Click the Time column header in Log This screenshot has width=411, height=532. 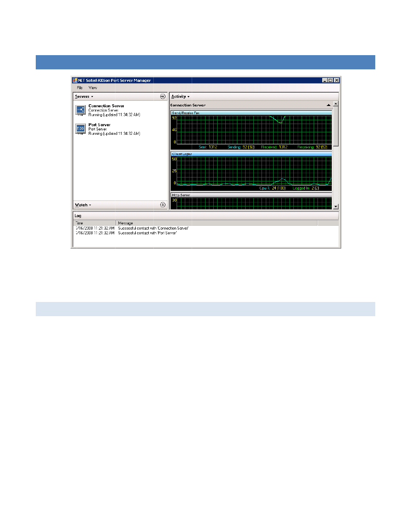coord(94,223)
